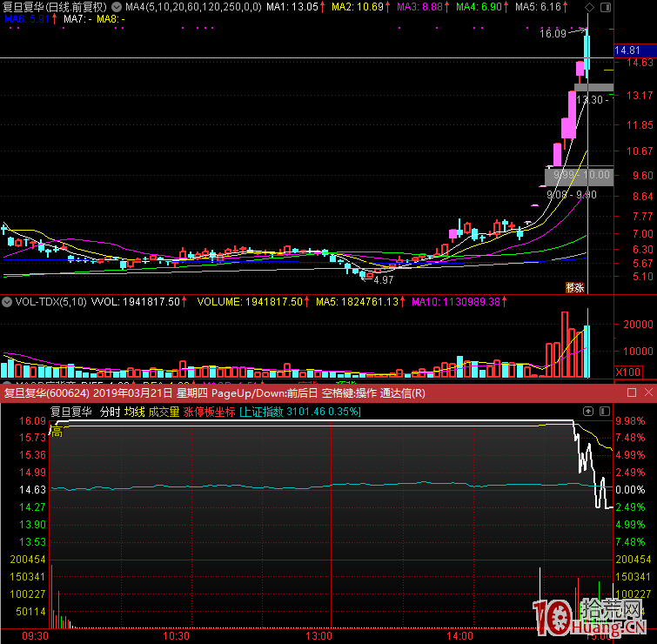
Task: Select the blue MA6: 5.91 value
Action: tap(27, 19)
